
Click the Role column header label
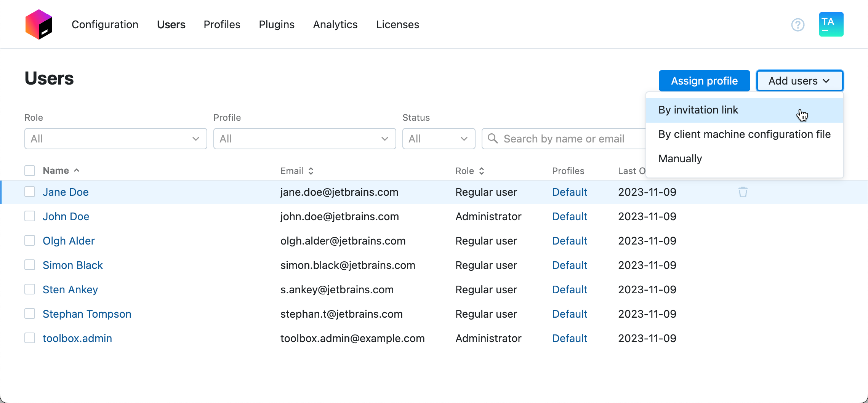click(x=464, y=171)
